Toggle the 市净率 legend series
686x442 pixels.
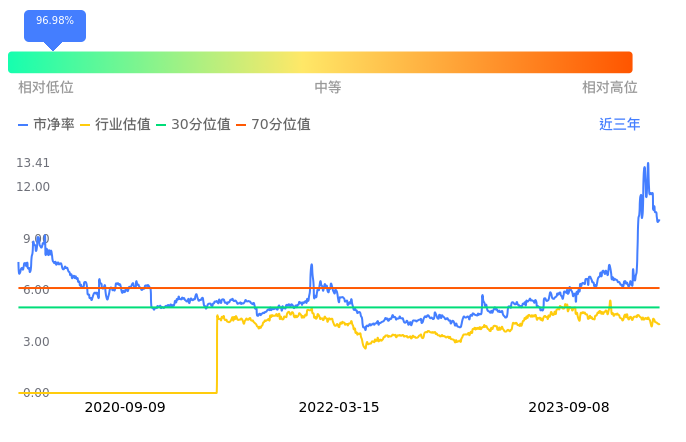[x=46, y=125]
